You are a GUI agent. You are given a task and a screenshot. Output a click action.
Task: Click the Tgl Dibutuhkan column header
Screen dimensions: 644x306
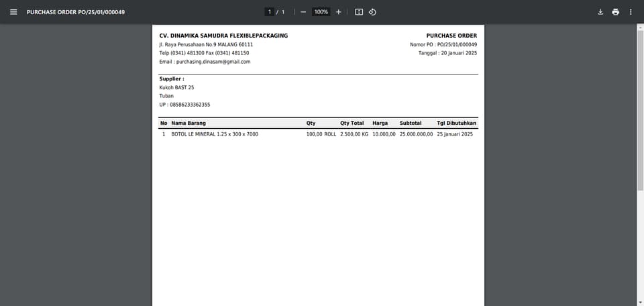[x=456, y=123]
